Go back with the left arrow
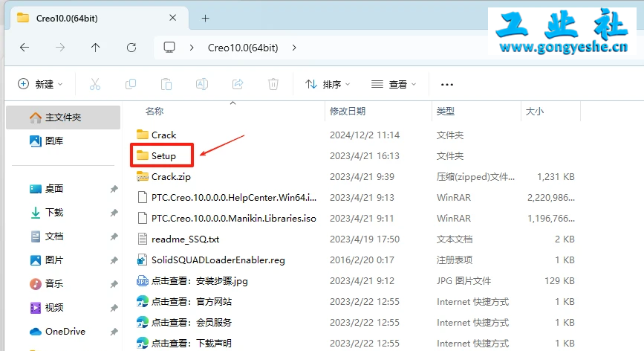This screenshot has width=644, height=351. coord(25,48)
